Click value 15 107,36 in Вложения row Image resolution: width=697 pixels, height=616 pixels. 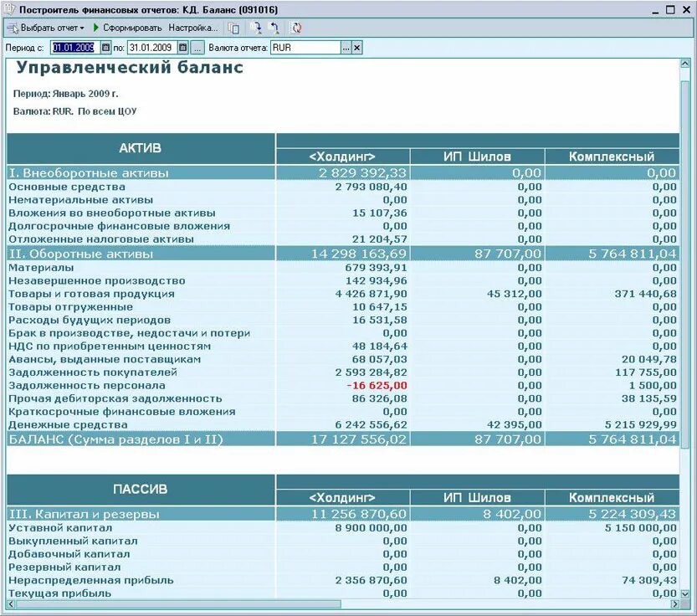click(380, 213)
